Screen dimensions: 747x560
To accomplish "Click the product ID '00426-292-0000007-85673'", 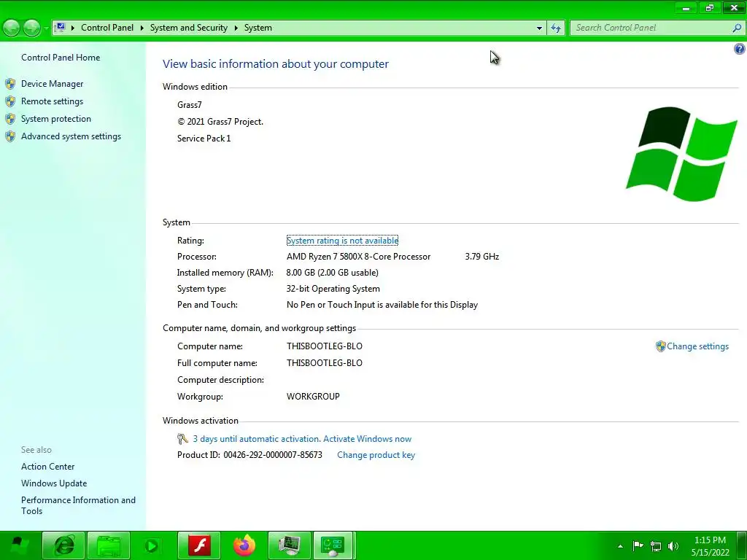I will pyautogui.click(x=273, y=455).
